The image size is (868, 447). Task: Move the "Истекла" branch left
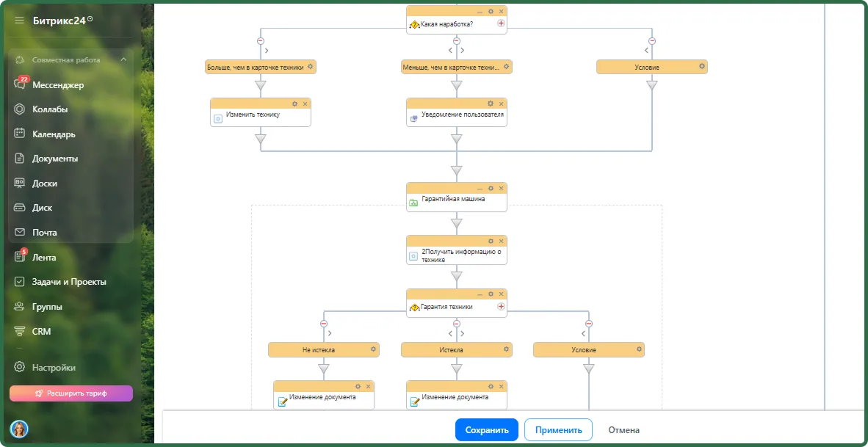[x=451, y=333]
